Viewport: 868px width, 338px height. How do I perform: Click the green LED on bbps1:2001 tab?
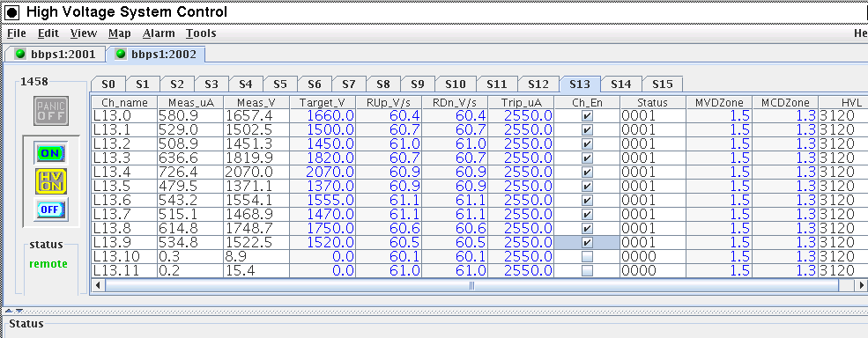point(20,55)
